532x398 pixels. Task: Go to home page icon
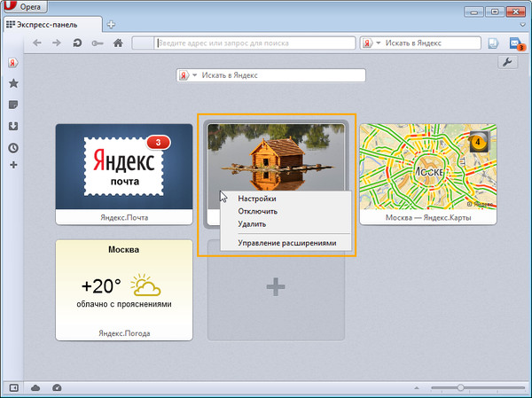point(118,43)
